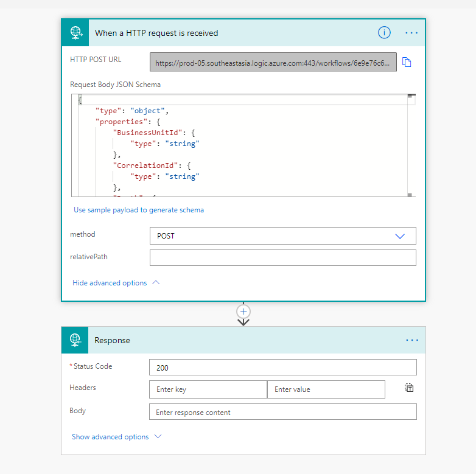476x474 pixels.
Task: Click the method label
Action: 83,234
